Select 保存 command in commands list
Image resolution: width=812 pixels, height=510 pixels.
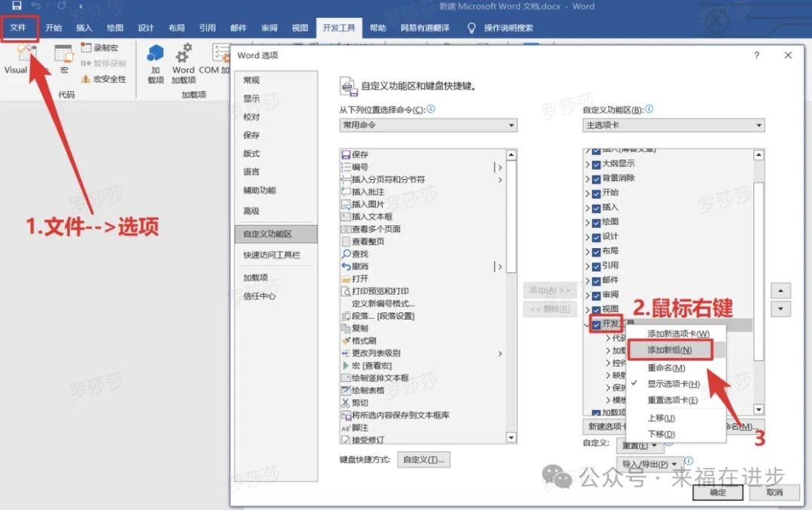(355, 154)
